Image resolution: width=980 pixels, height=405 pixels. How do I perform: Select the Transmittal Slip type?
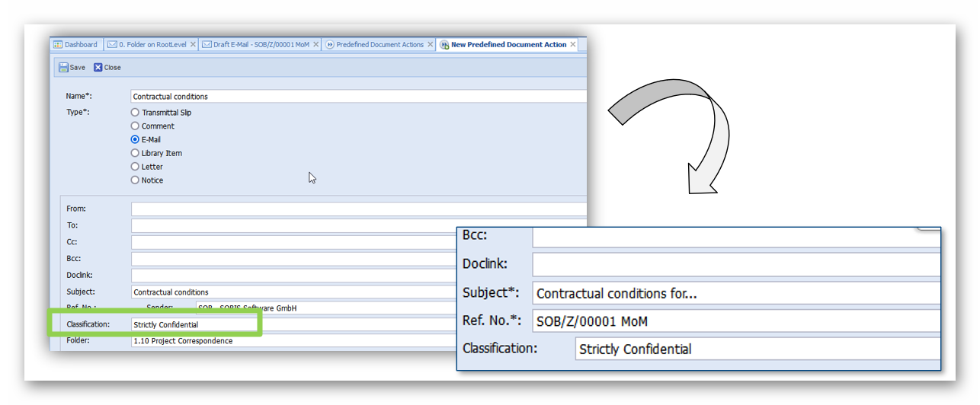click(136, 113)
